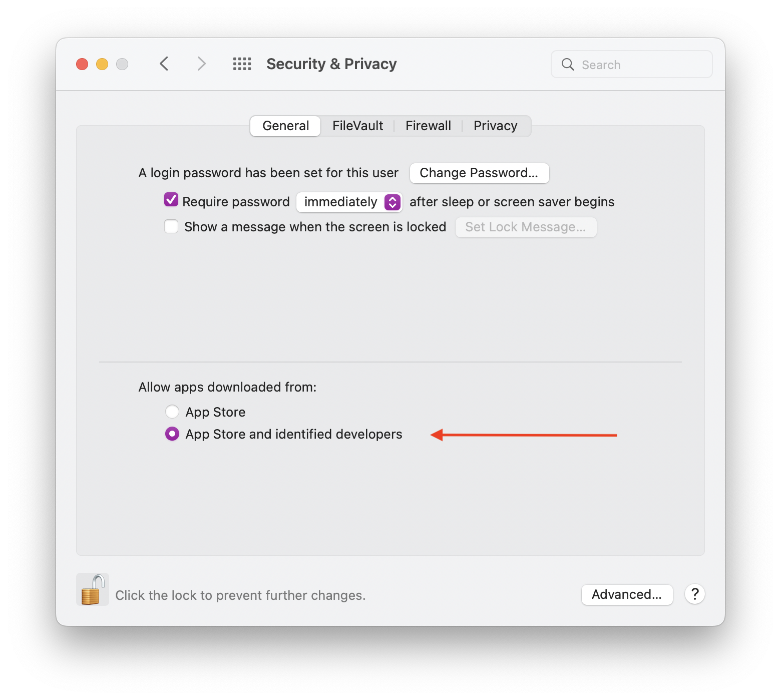Screen dimensions: 781x700
Task: Click the forward navigation chevron
Action: pos(201,64)
